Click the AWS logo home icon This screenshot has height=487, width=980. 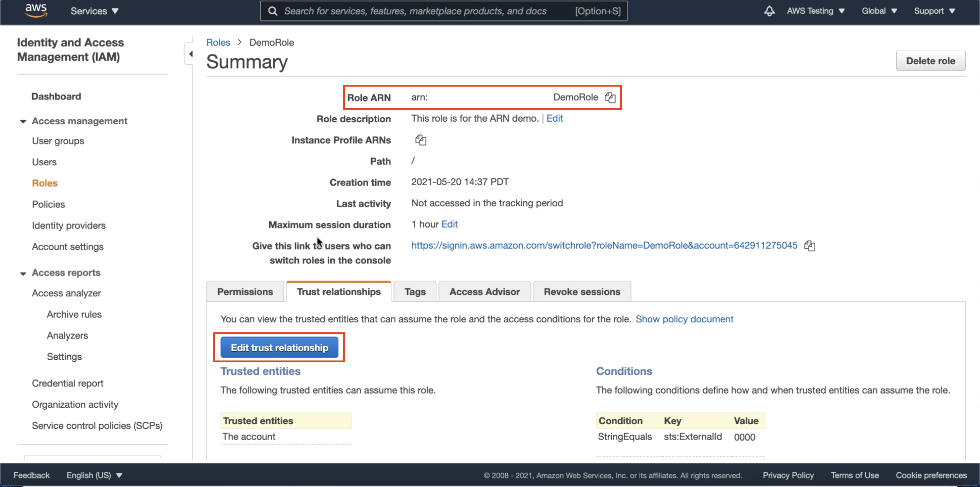36,11
